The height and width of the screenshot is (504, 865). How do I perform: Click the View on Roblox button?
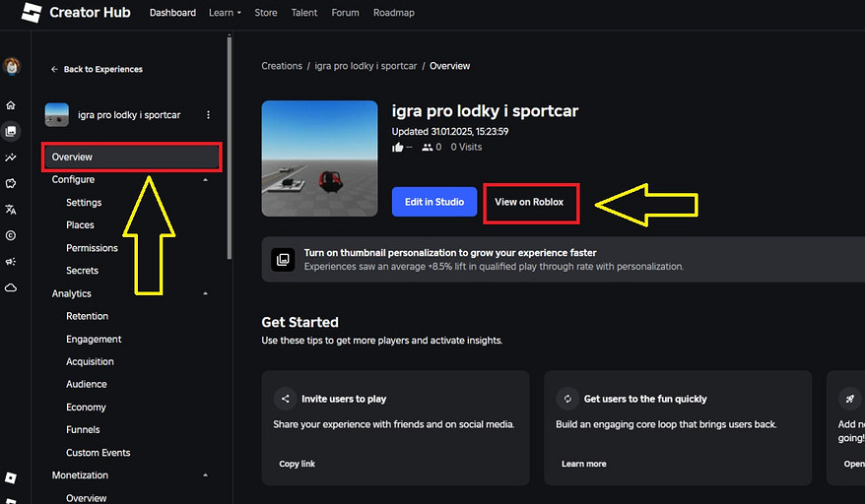pyautogui.click(x=529, y=202)
